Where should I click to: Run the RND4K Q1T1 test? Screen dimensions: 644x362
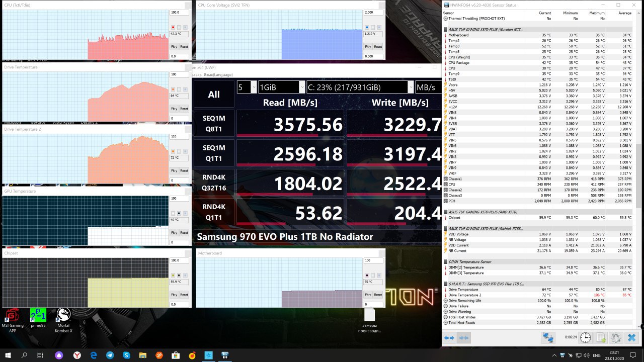[214, 212]
